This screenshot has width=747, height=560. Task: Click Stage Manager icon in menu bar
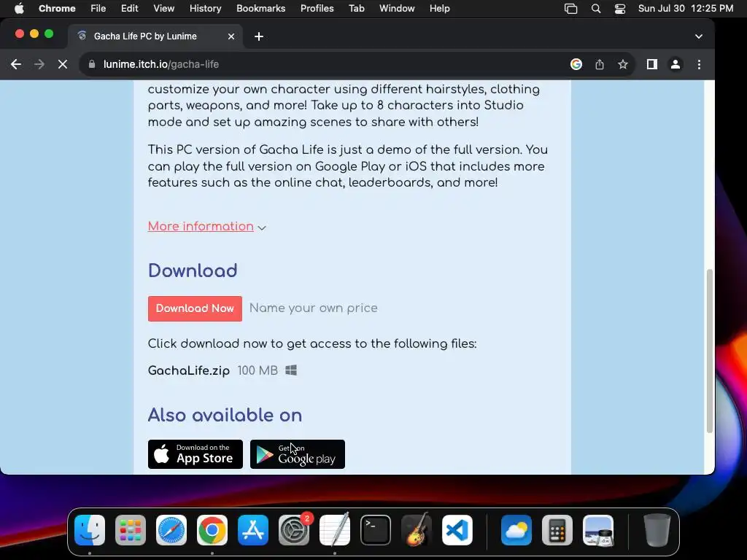[x=570, y=9]
